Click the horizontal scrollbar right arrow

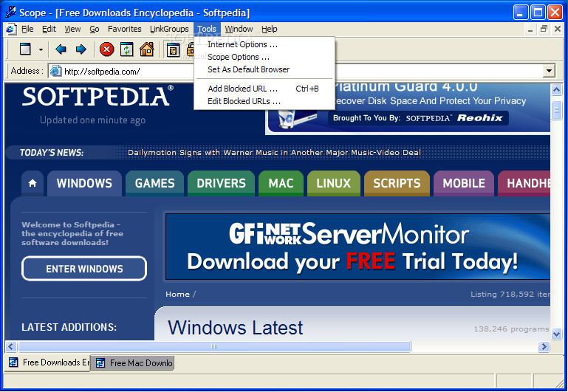544,347
